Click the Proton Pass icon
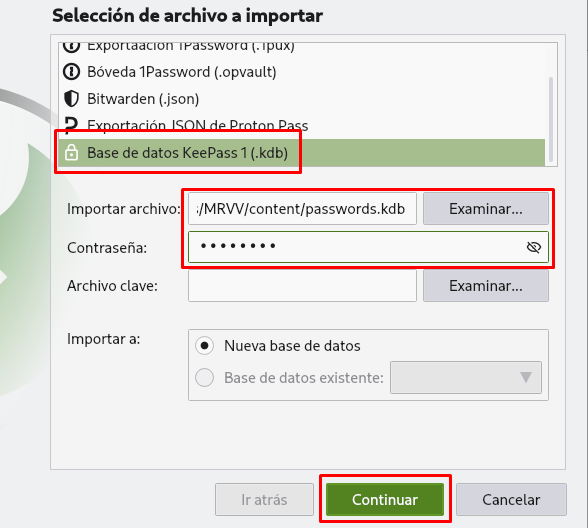 [x=71, y=125]
